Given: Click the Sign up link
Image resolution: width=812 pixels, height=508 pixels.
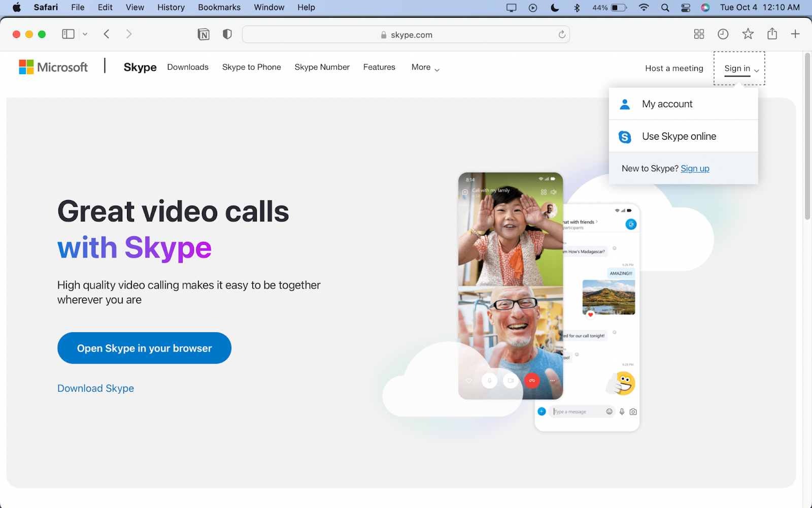Looking at the screenshot, I should pyautogui.click(x=695, y=169).
